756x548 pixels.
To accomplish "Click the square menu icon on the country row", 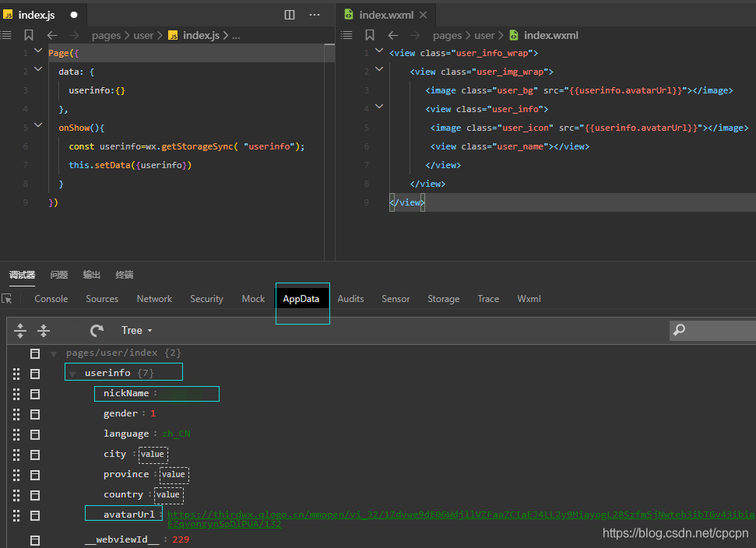I will tap(35, 495).
